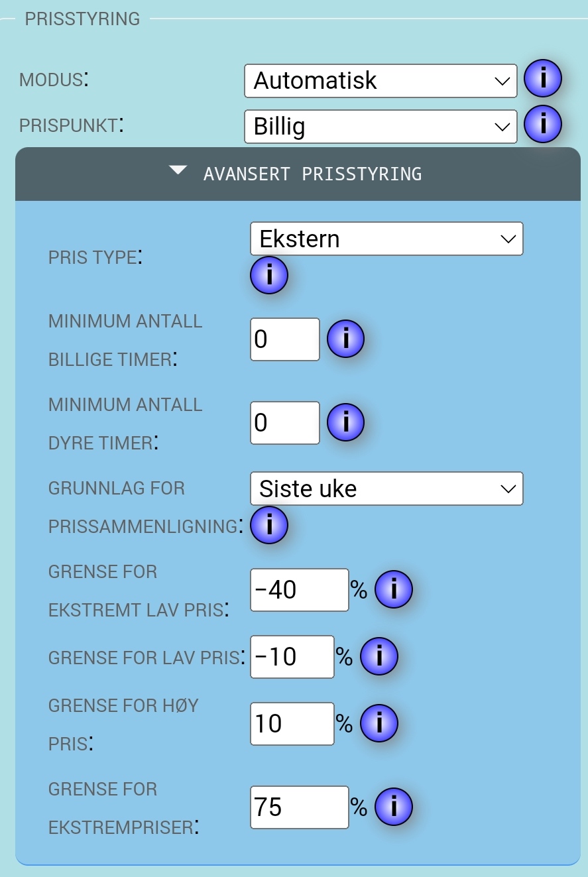
Task: Collapse the Avansert prisstyring section
Action: tap(298, 174)
